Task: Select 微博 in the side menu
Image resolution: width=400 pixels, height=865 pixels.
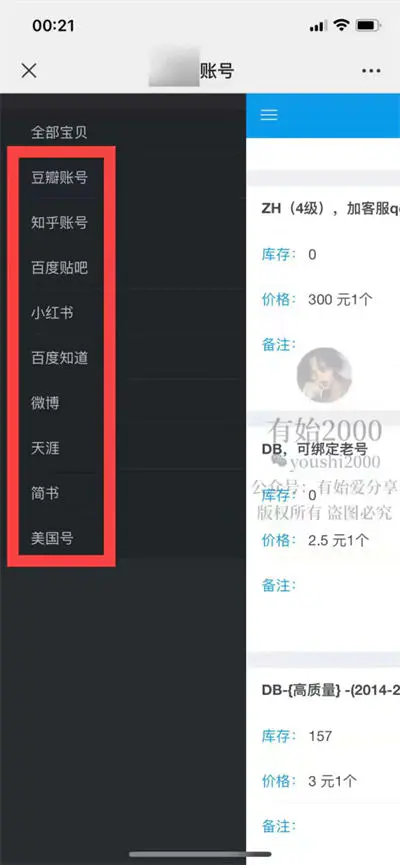Action: [x=45, y=403]
